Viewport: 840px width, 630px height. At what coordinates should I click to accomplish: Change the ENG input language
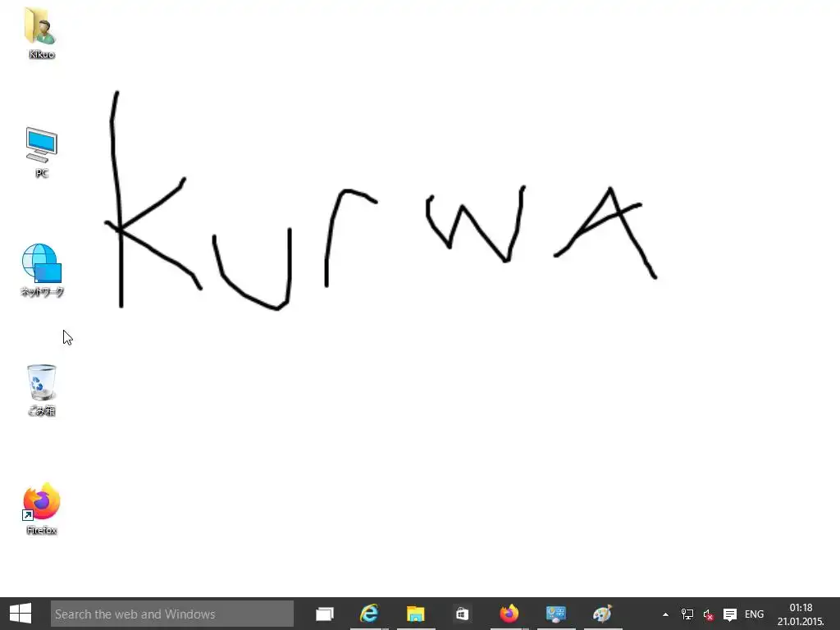click(x=755, y=614)
